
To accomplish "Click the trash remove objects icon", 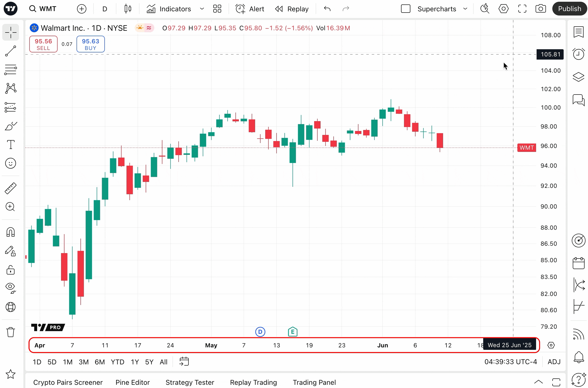I will [11, 332].
